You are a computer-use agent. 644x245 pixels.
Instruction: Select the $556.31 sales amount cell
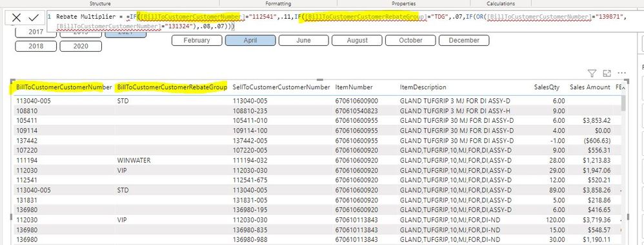[599, 150]
